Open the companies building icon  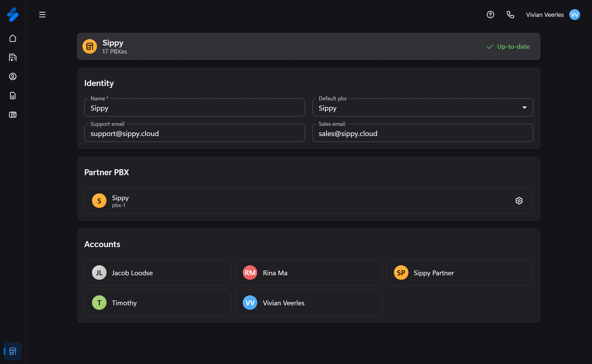13,57
